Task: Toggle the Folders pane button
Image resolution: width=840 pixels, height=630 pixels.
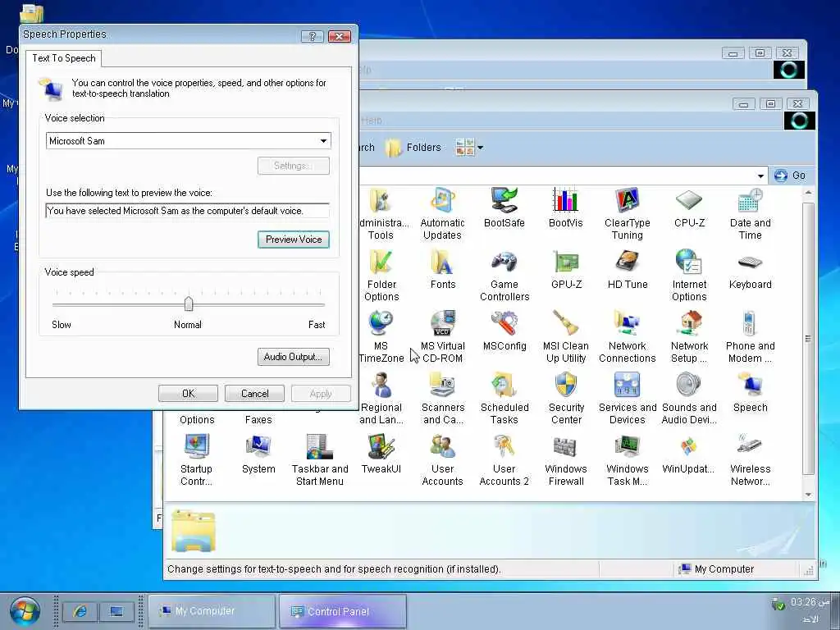Action: click(x=413, y=147)
